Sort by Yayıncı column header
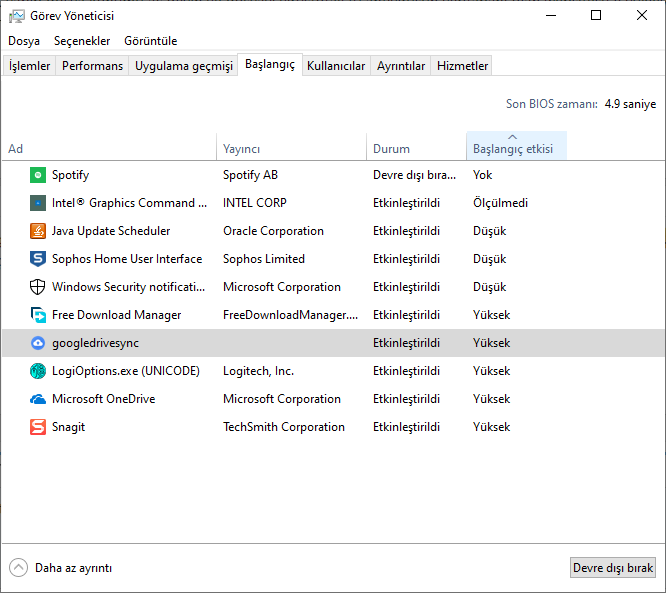Viewport: 666px width, 593px height. point(241,149)
